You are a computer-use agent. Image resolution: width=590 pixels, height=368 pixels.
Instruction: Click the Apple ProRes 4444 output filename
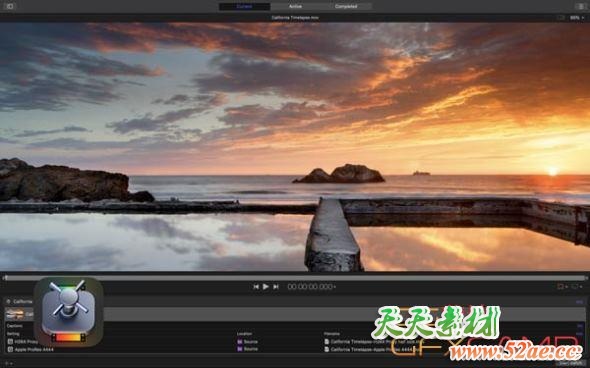[373, 349]
